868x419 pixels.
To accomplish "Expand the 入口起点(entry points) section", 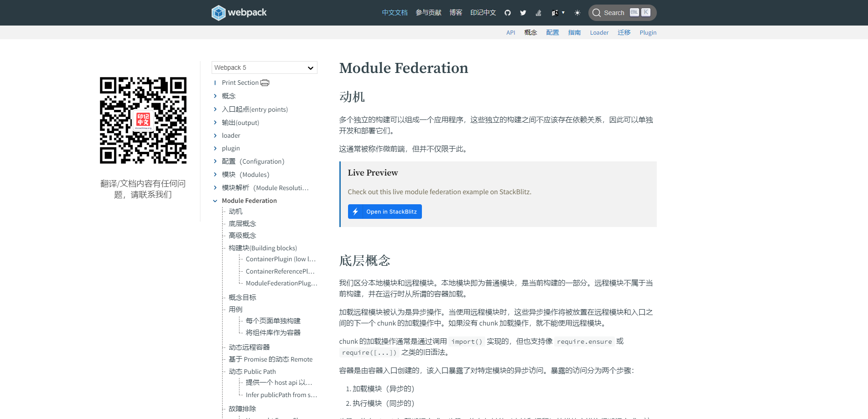I will [215, 109].
